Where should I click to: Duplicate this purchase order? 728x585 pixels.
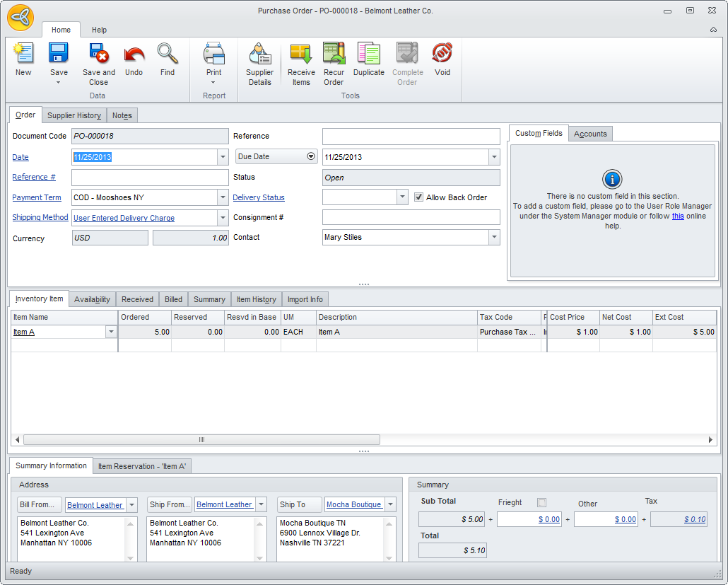(368, 54)
